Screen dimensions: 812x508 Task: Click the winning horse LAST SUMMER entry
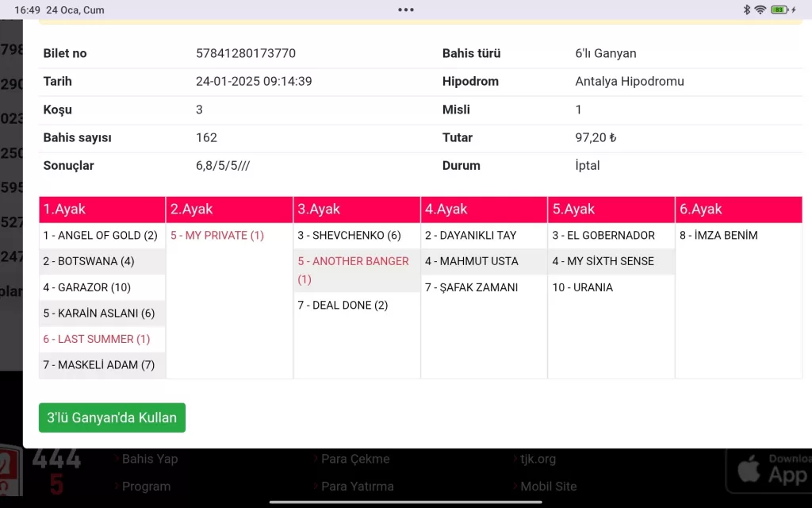pos(96,339)
